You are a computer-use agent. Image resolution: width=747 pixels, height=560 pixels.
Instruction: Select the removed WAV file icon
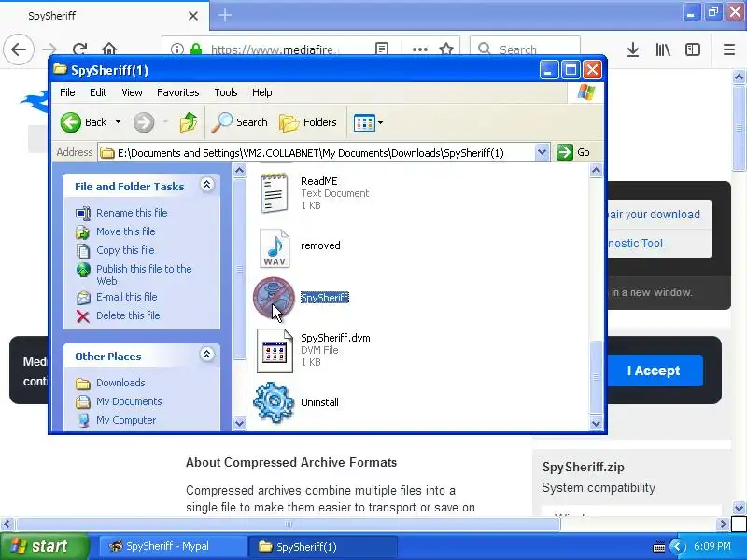[x=275, y=248]
